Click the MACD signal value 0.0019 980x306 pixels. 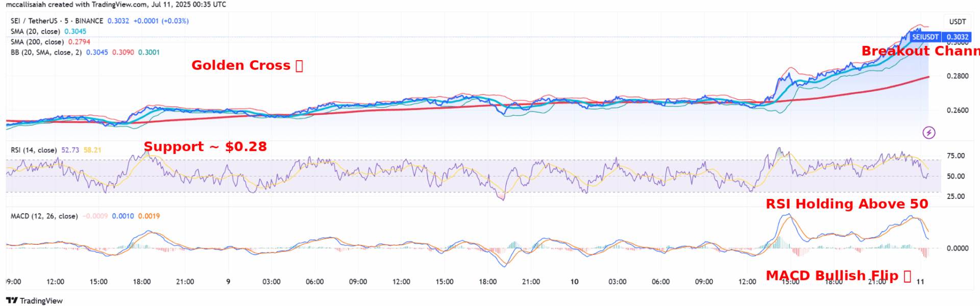pyautogui.click(x=149, y=216)
